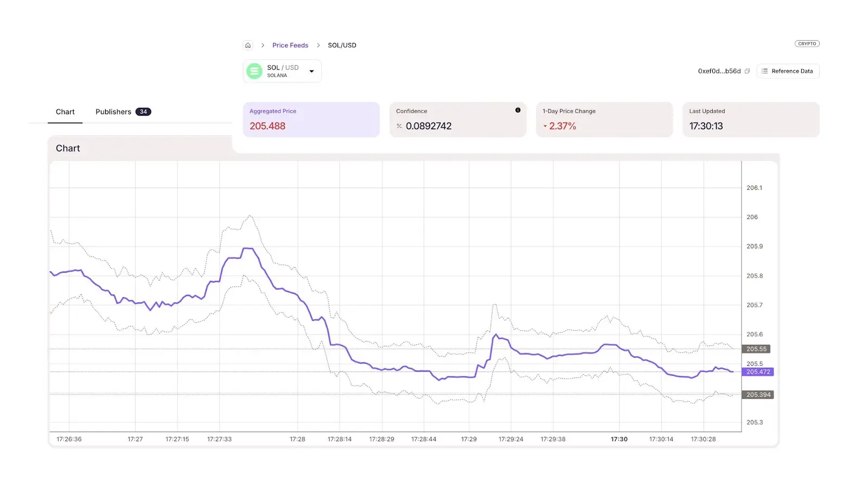Click the 17:26:36 time axis label
This screenshot has height=488, width=868.
[69, 439]
